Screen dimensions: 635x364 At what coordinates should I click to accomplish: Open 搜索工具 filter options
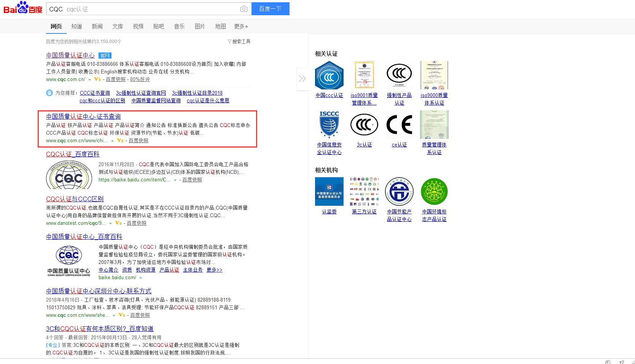click(239, 41)
